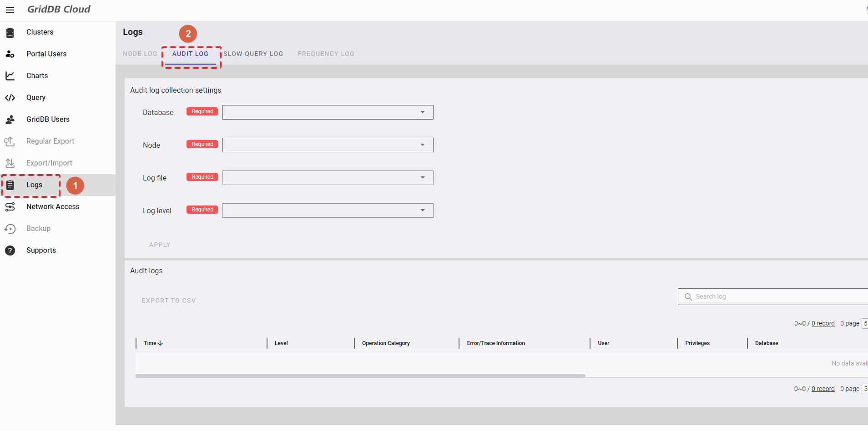Select the Audit Log tab
Image resolution: width=868 pixels, height=431 pixels.
[190, 54]
